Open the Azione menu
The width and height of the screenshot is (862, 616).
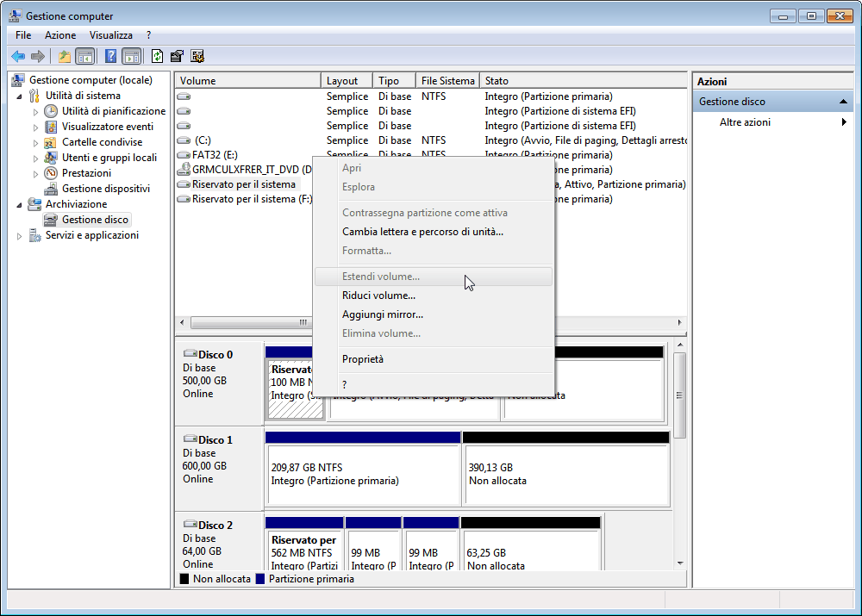coord(60,35)
